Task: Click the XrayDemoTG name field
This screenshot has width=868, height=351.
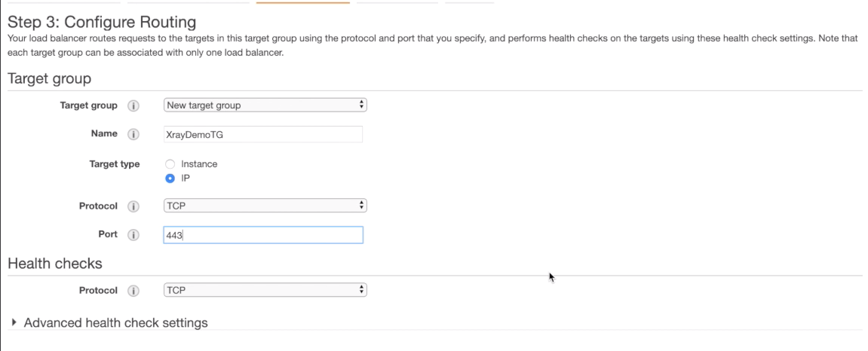Action: [263, 134]
